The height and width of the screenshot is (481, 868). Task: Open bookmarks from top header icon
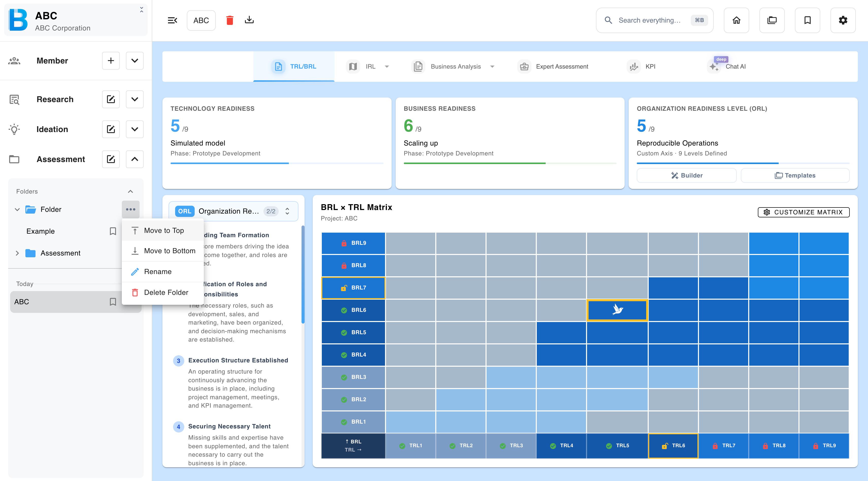[x=807, y=20]
